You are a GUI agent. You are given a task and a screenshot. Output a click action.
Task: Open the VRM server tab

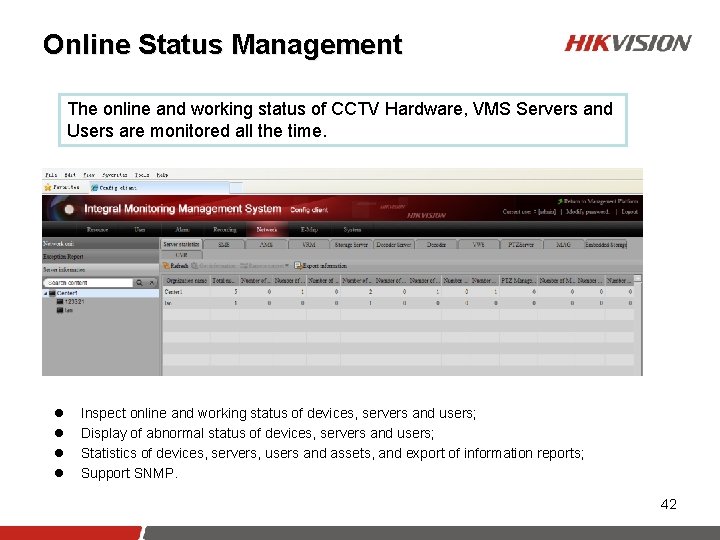(x=309, y=245)
